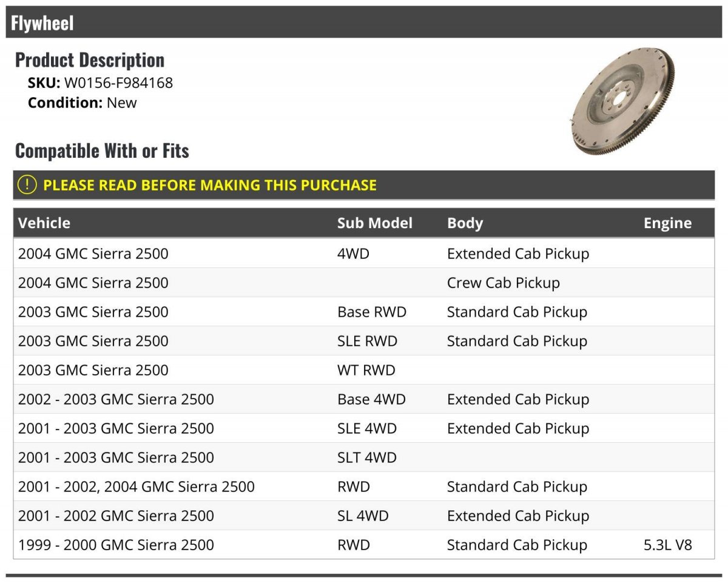Click the SKU number W0156-F984168
Viewport: 728px width, 583px height.
coord(118,83)
